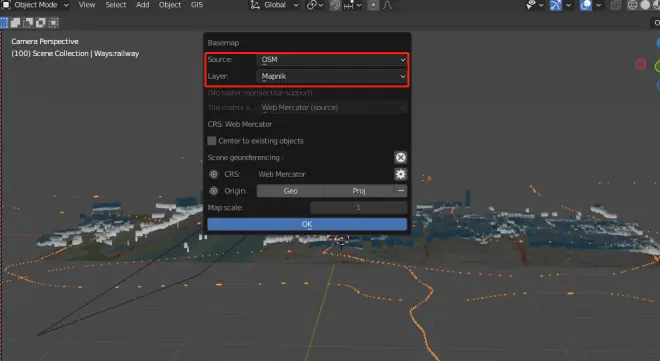Viewport: 660px width, 361px height.
Task: Click the proportional falloff curve icon
Action: pos(387,5)
